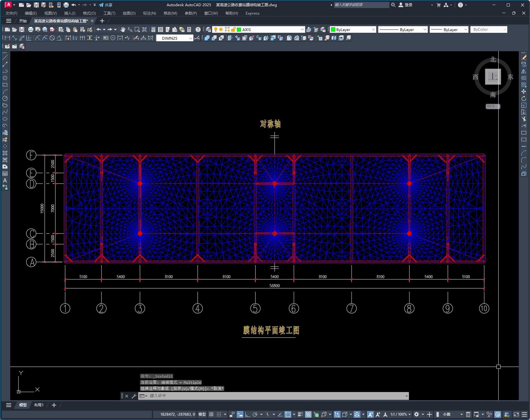The height and width of the screenshot is (420, 530).
Task: Open the 标注(N) menu
Action: tap(149, 13)
